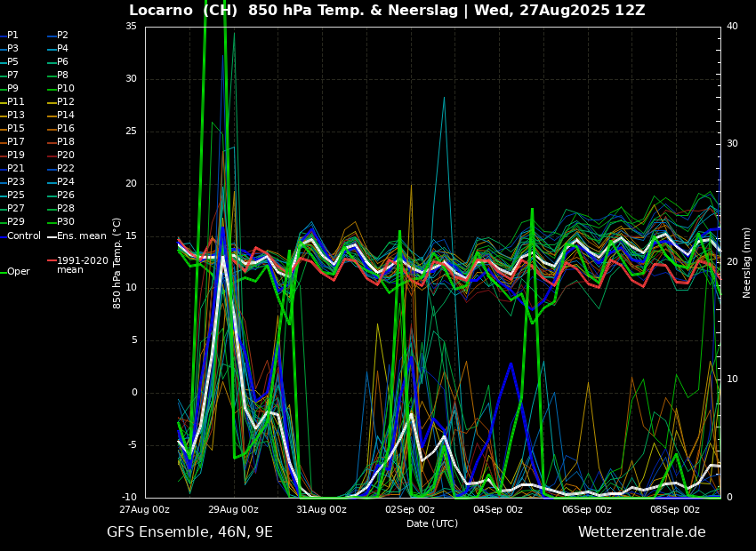This screenshot has width=756, height=551.
Task: Click the Control legend entry
Action: point(24,236)
